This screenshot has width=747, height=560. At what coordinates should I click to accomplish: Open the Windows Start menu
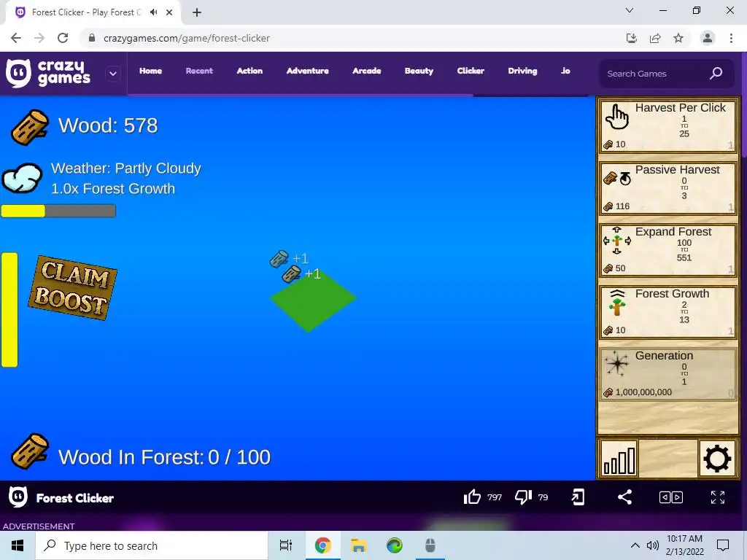tap(18, 545)
